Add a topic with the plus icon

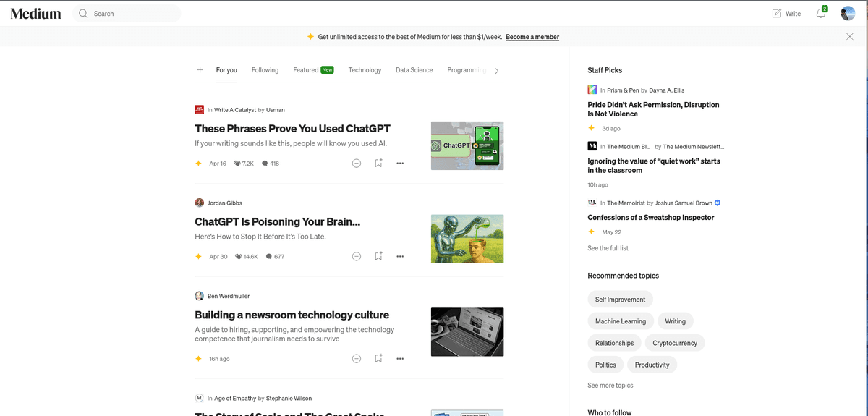click(200, 70)
